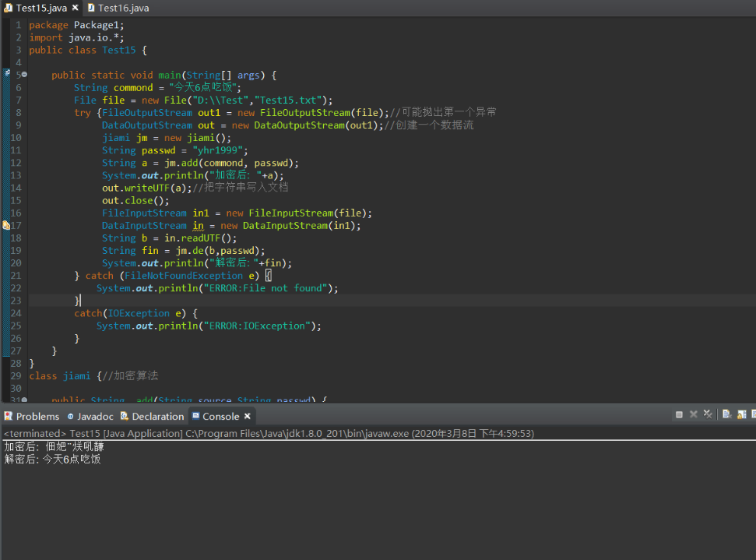The image size is (756, 560).
Task: Collapse the main method at line 5
Action: click(x=24, y=75)
